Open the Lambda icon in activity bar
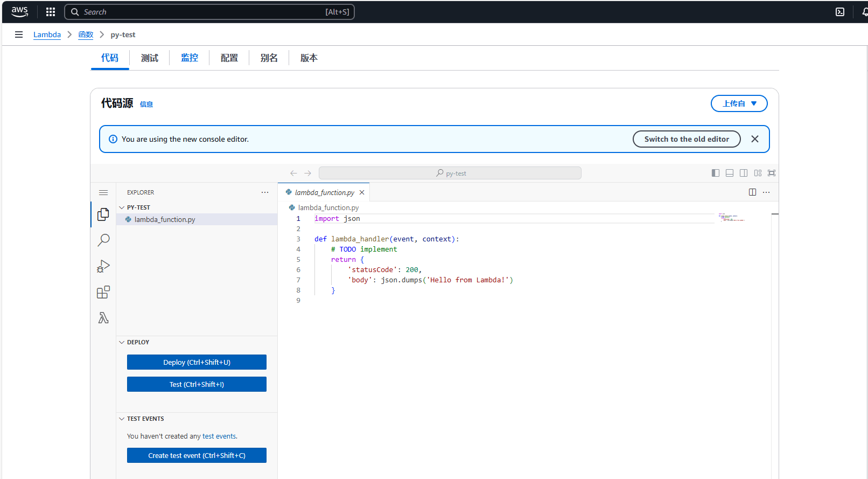Viewport: 868px width, 479px height. click(x=103, y=318)
